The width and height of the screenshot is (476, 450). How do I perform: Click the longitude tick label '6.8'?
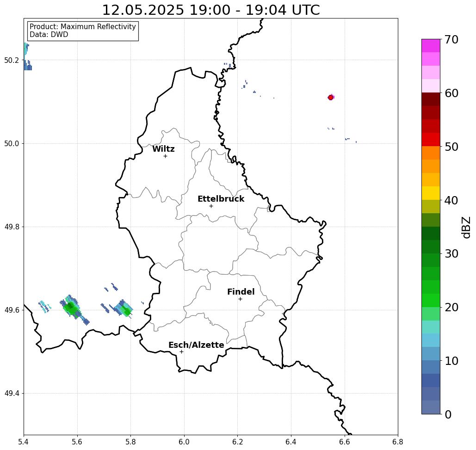(398, 442)
